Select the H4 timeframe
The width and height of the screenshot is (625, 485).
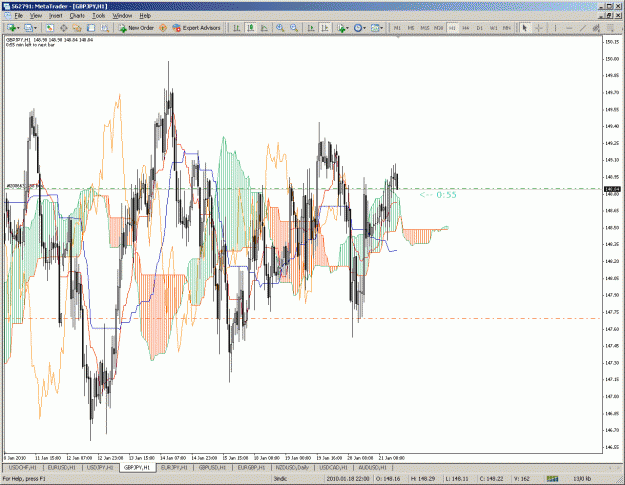click(x=466, y=28)
